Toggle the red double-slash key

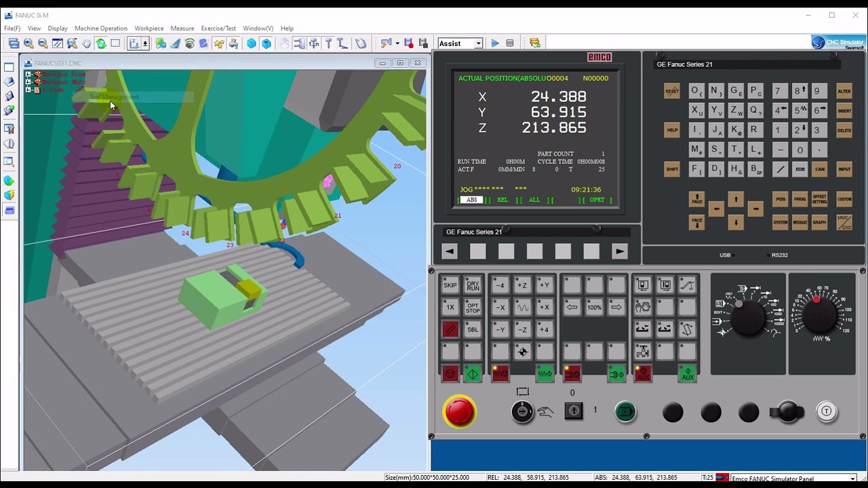coord(450,329)
